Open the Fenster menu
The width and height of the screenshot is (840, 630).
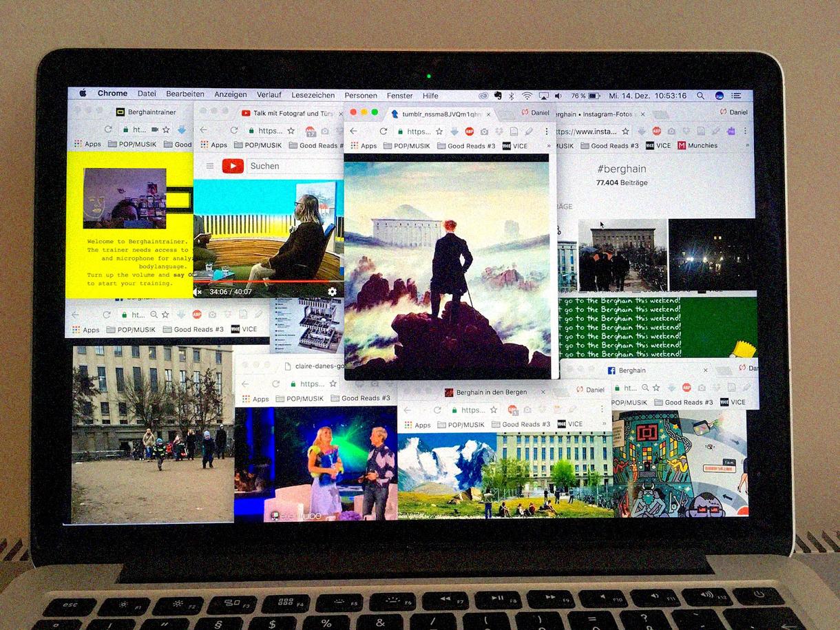400,96
